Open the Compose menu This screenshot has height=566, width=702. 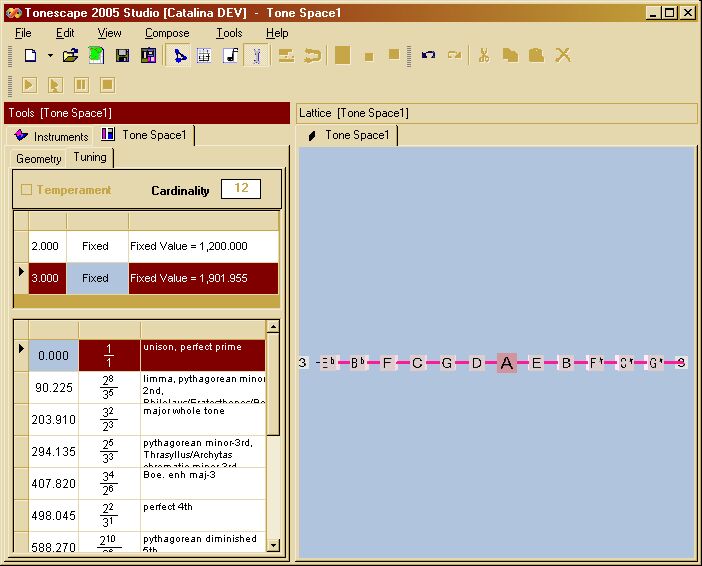167,33
